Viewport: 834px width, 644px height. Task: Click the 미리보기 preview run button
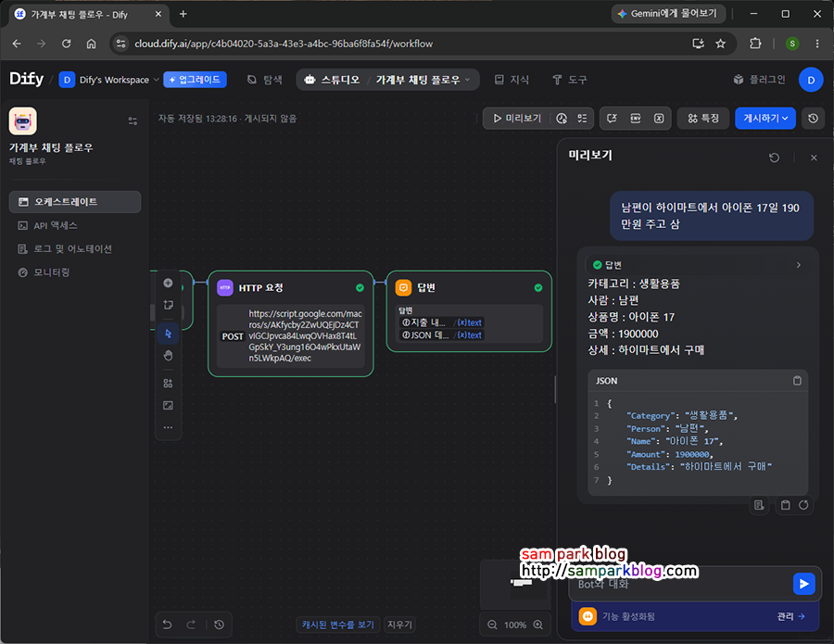coord(517,118)
